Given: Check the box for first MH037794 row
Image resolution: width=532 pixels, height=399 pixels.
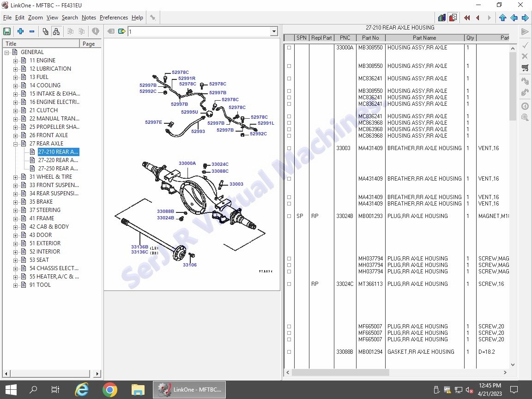Looking at the screenshot, I should (x=289, y=259).
